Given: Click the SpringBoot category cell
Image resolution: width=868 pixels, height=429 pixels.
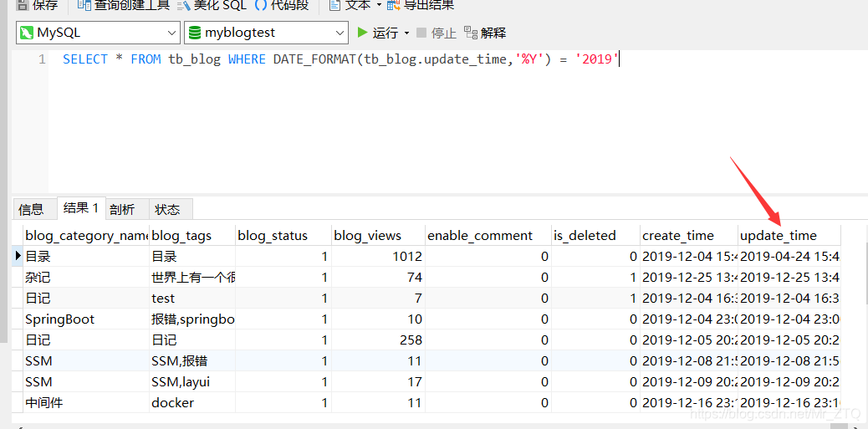Looking at the screenshot, I should 86,319.
